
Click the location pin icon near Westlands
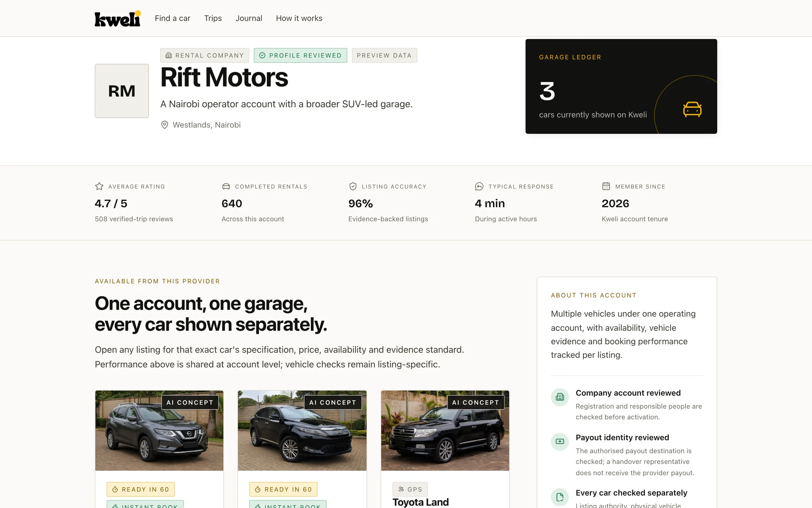[x=164, y=125]
